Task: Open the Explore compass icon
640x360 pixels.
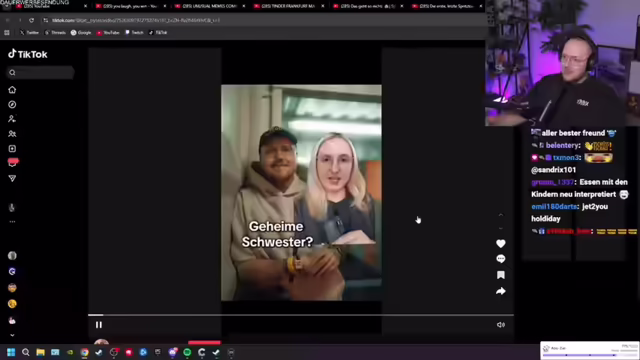Action: click(x=12, y=104)
